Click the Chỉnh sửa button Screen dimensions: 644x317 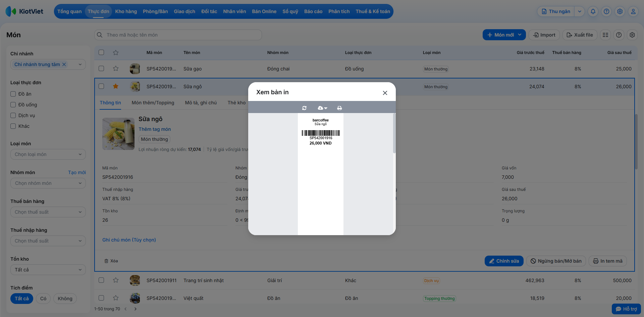pyautogui.click(x=504, y=261)
